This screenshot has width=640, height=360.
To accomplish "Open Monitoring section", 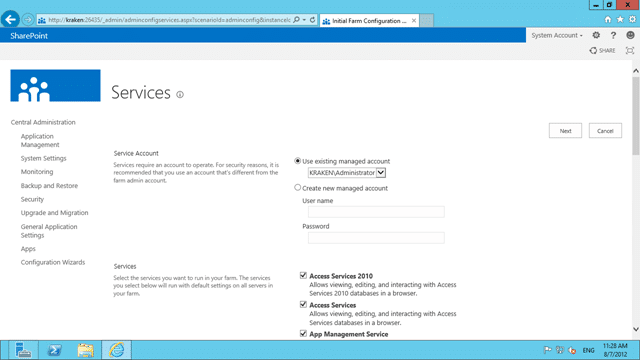I will pyautogui.click(x=37, y=171).
